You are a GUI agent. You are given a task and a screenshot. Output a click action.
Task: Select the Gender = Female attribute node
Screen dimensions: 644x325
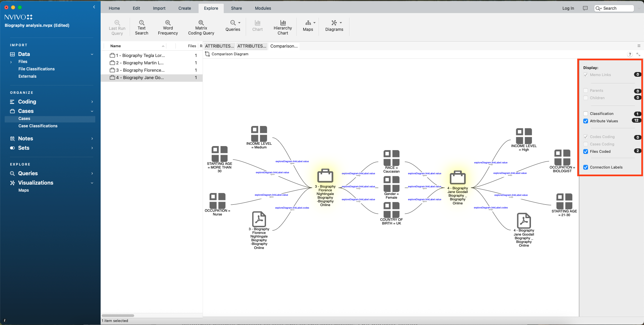[x=391, y=185]
